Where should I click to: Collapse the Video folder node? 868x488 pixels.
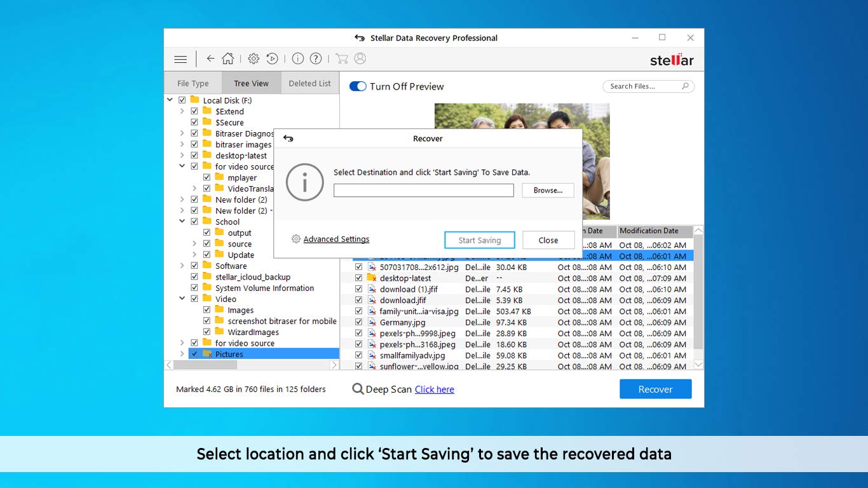[x=182, y=299]
